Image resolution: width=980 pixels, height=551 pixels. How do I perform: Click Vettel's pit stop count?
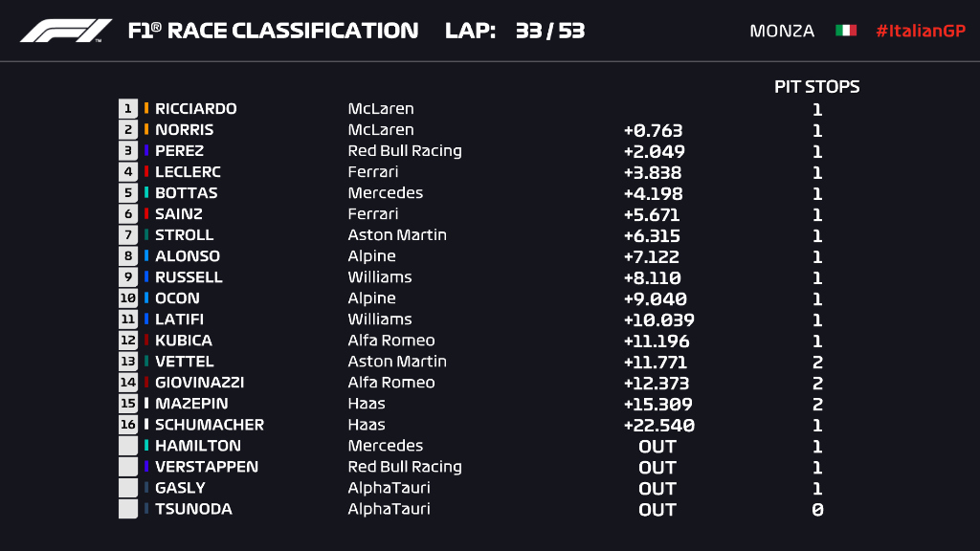coord(817,363)
